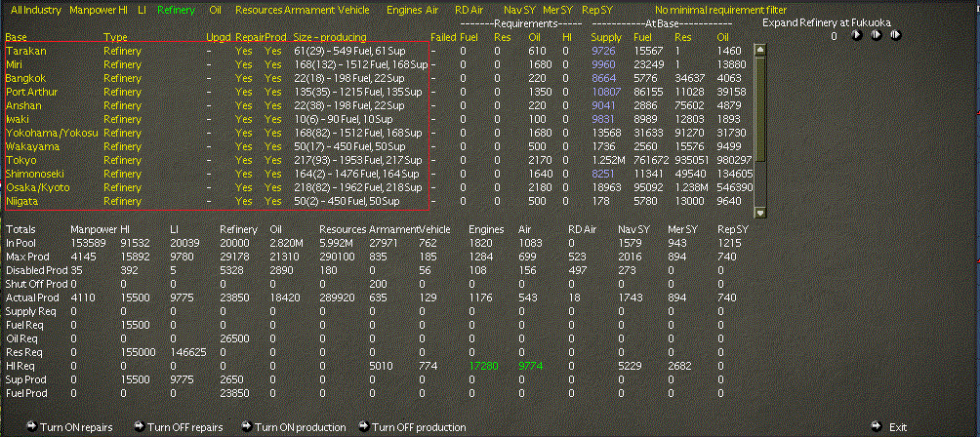This screenshot has height=437, width=980.
Task: Select the Air filter tab
Action: point(431,10)
